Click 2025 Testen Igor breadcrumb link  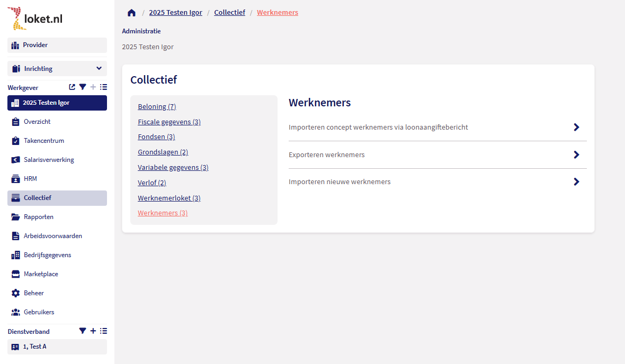pyautogui.click(x=175, y=13)
